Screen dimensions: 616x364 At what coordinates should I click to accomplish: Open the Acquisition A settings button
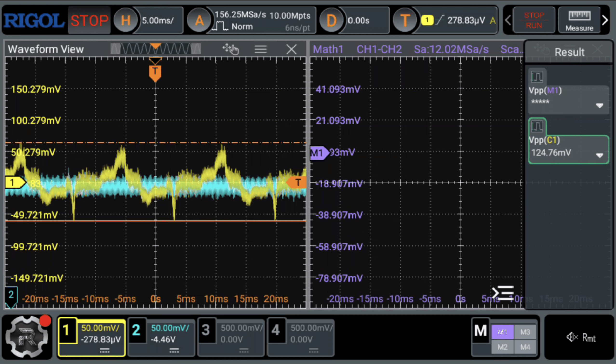(199, 20)
